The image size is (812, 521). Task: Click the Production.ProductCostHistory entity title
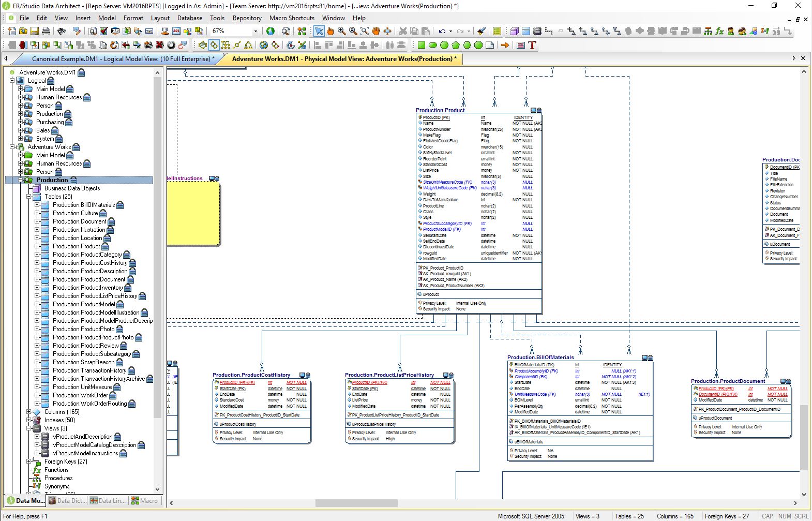pos(251,375)
